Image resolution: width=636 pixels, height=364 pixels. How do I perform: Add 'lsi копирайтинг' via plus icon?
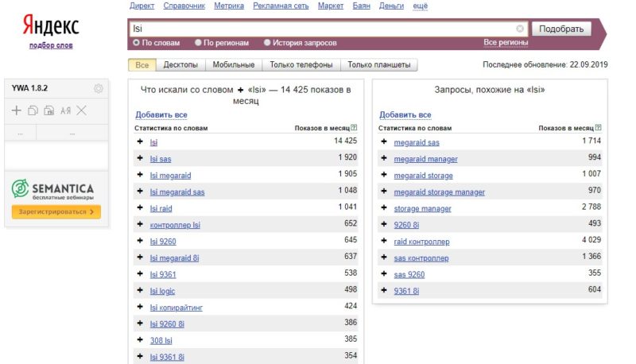click(140, 307)
